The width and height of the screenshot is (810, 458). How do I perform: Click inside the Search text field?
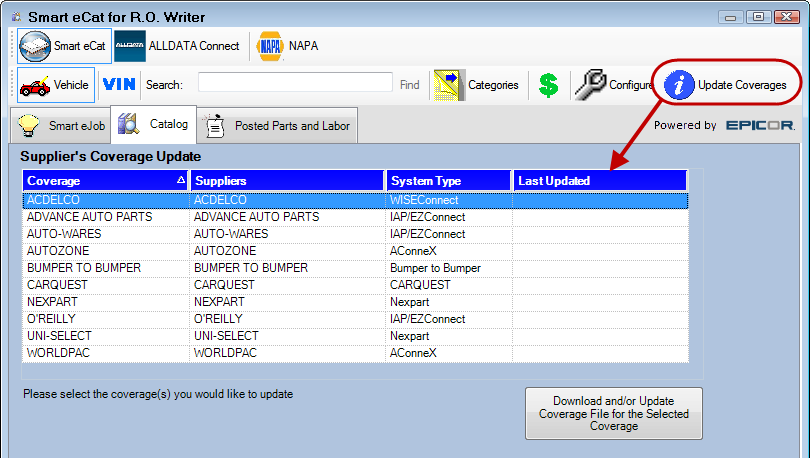pyautogui.click(x=294, y=83)
